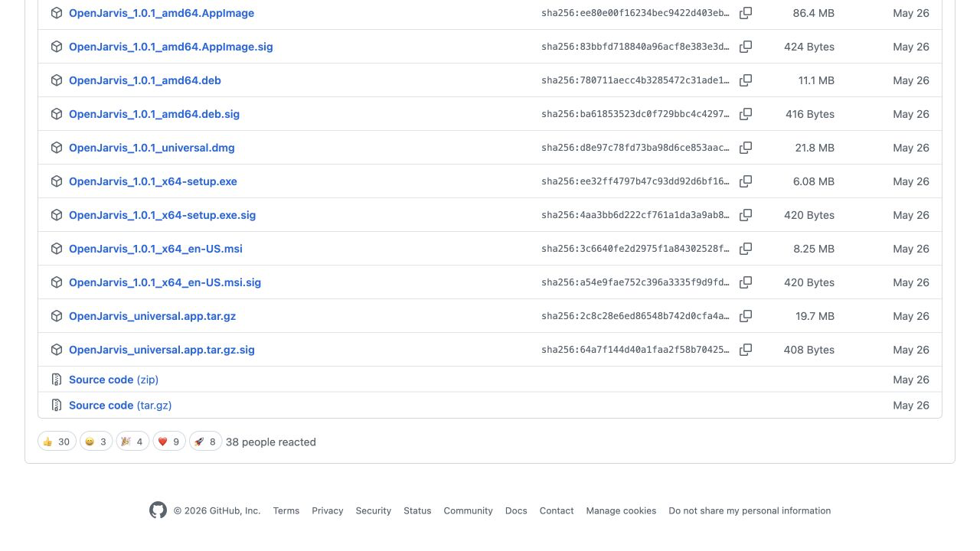The height and width of the screenshot is (551, 980).
Task: Copy SHA256 hash for x64_en-US.msi file
Action: tap(746, 249)
